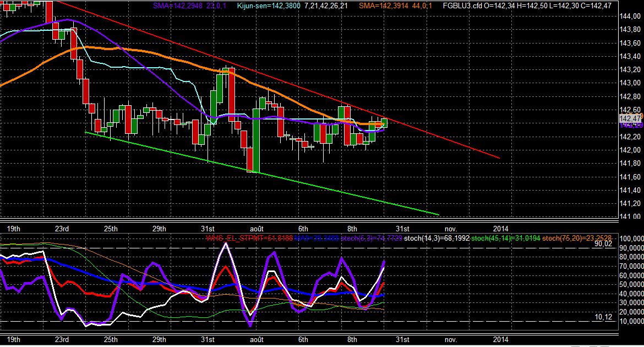Click 29th on the stochastic panel date axis
Image resolution: width=644 pixels, height=347 pixels.
159,340
